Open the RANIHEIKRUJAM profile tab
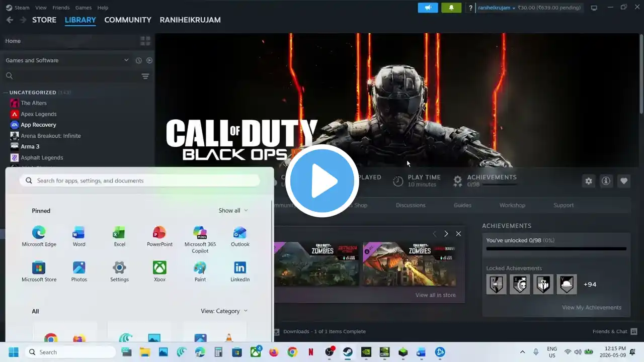644x362 pixels. [190, 20]
